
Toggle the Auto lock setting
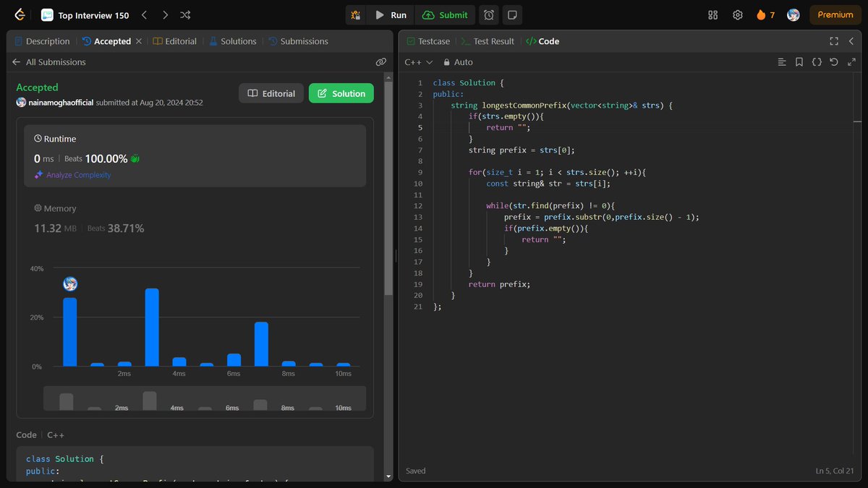(458, 62)
